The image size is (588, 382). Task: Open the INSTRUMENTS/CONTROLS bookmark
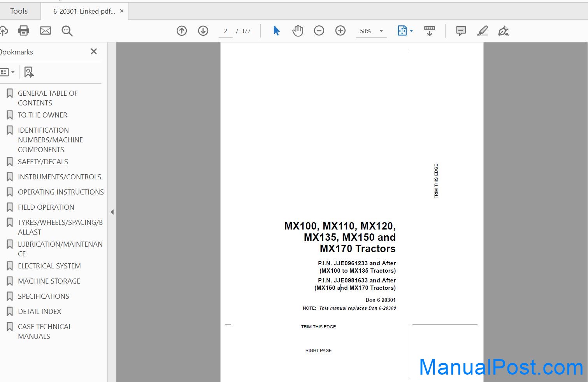click(x=60, y=177)
